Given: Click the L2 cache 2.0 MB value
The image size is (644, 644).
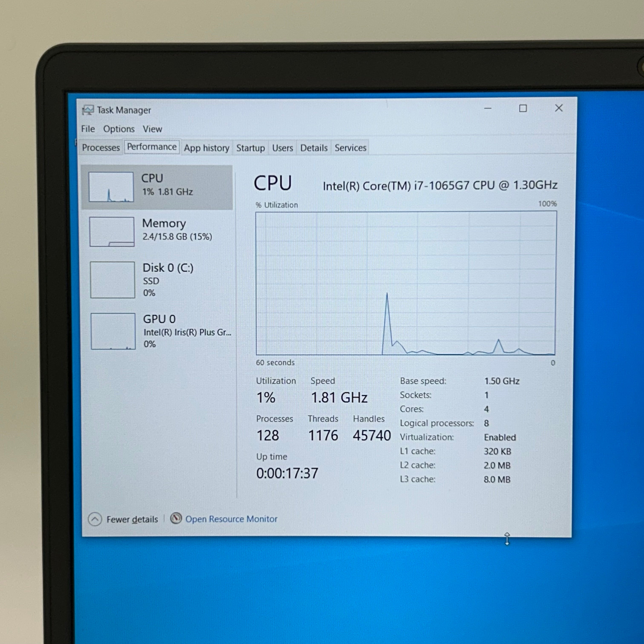Looking at the screenshot, I should pos(497,465).
